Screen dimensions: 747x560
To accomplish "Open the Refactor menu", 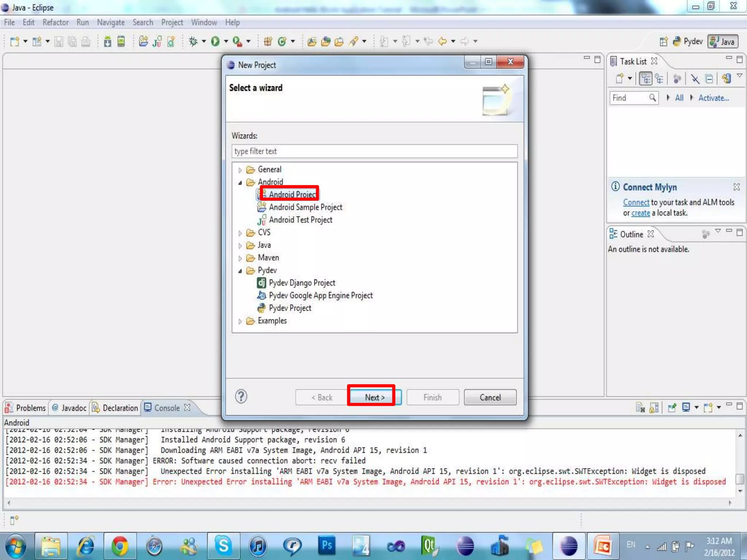I will [x=55, y=23].
